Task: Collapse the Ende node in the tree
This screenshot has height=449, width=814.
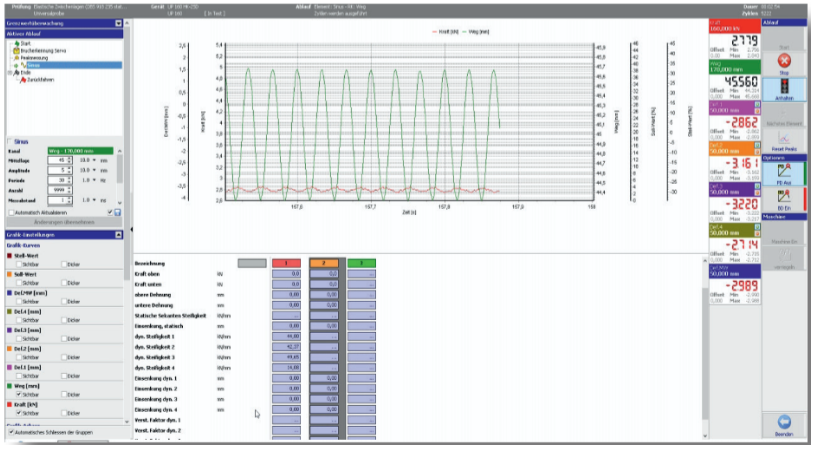Action: (9, 72)
